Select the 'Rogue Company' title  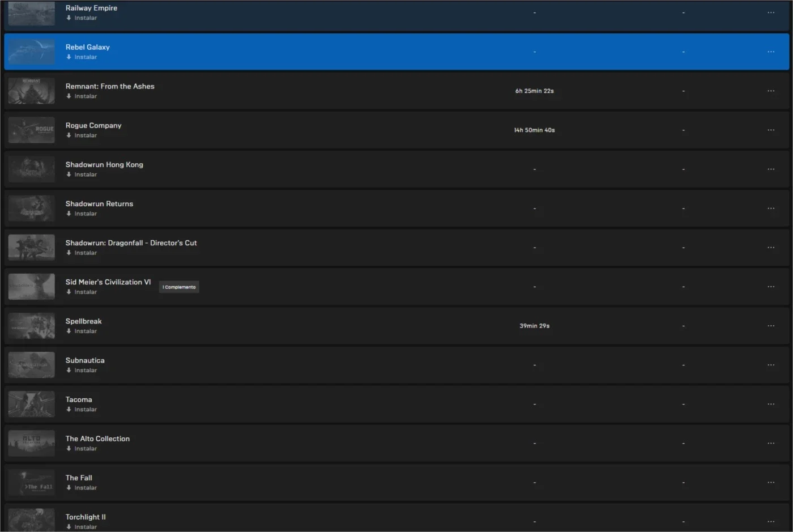pyautogui.click(x=93, y=125)
